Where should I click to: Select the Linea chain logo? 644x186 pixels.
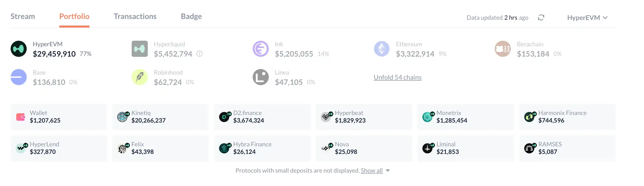pos(261,77)
